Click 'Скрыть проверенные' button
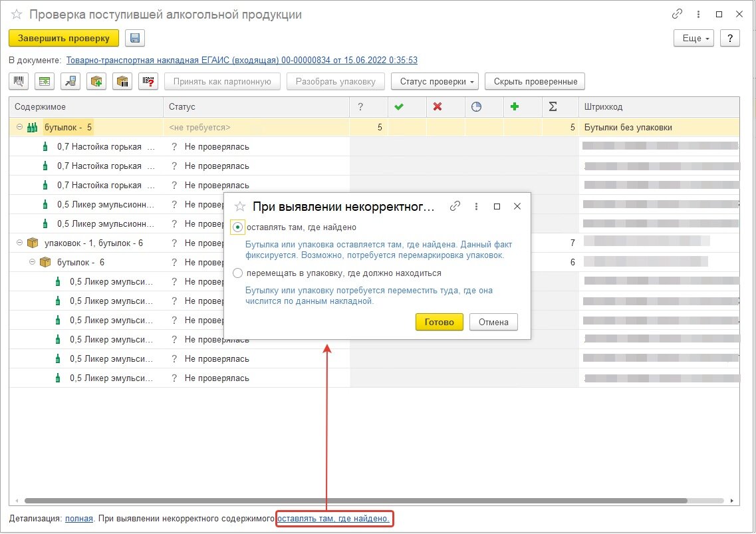This screenshot has height=534, width=756. point(535,82)
